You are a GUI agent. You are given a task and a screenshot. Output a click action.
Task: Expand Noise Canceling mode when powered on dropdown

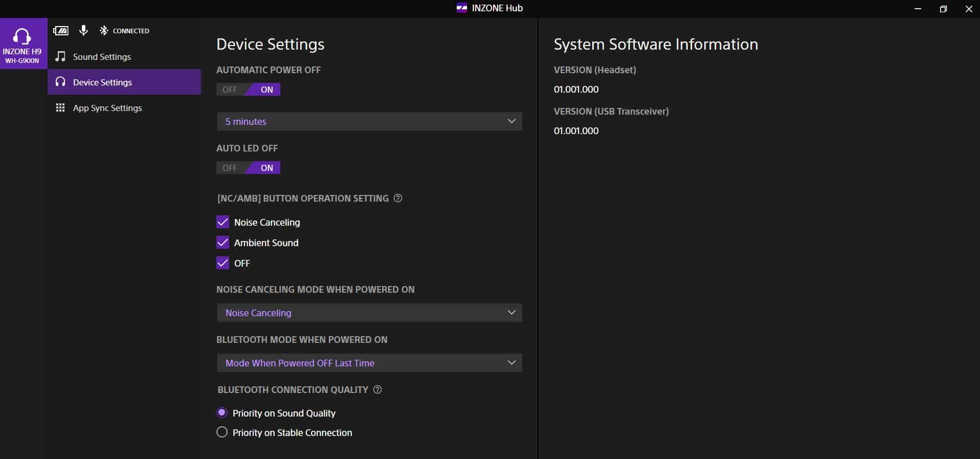(369, 313)
